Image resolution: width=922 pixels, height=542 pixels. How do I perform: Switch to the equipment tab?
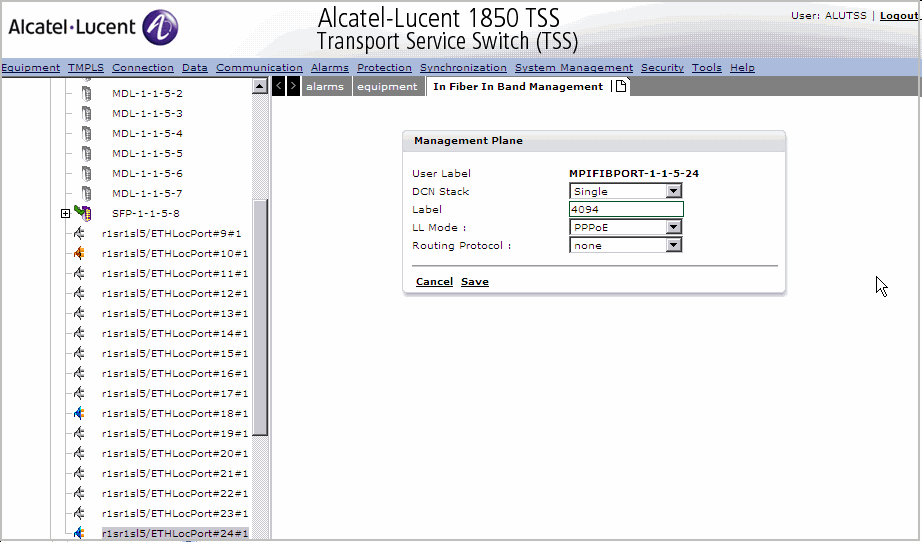(x=387, y=86)
